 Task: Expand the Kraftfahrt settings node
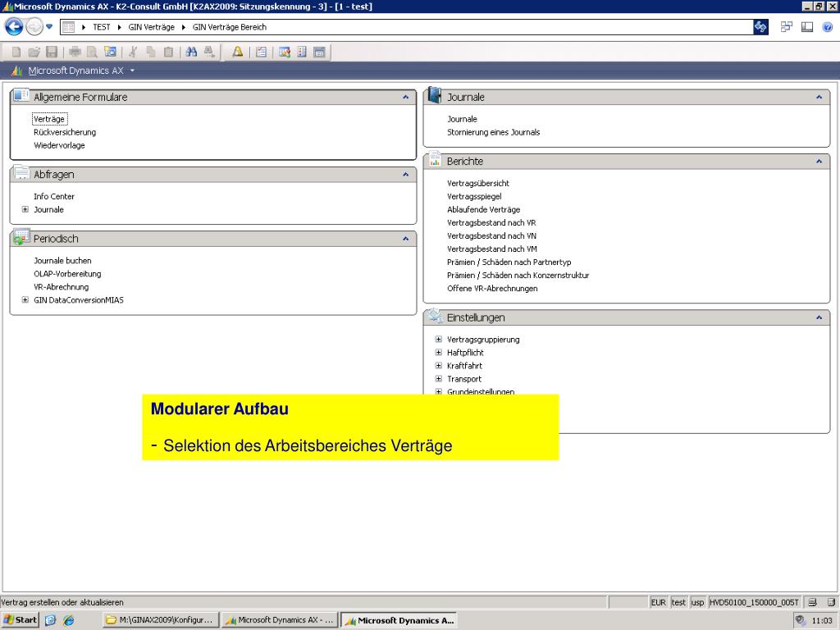click(439, 365)
